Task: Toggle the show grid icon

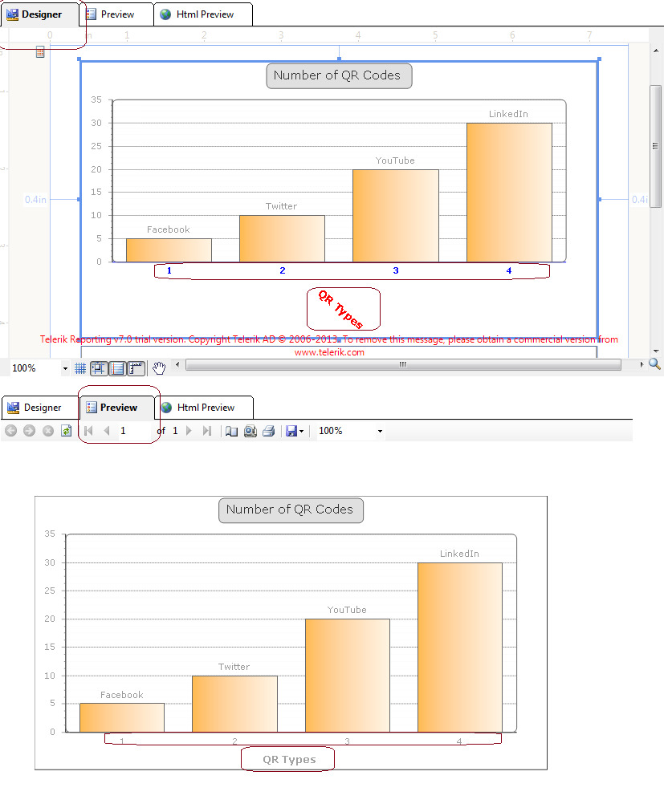Action: point(80,368)
